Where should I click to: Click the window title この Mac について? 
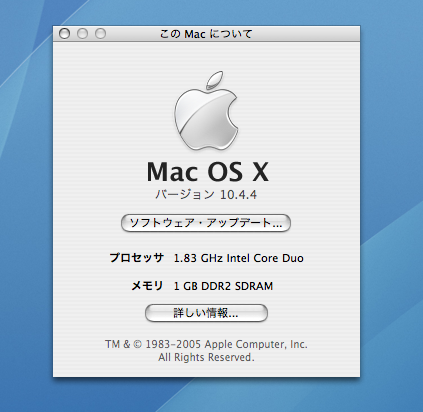pyautogui.click(x=206, y=34)
